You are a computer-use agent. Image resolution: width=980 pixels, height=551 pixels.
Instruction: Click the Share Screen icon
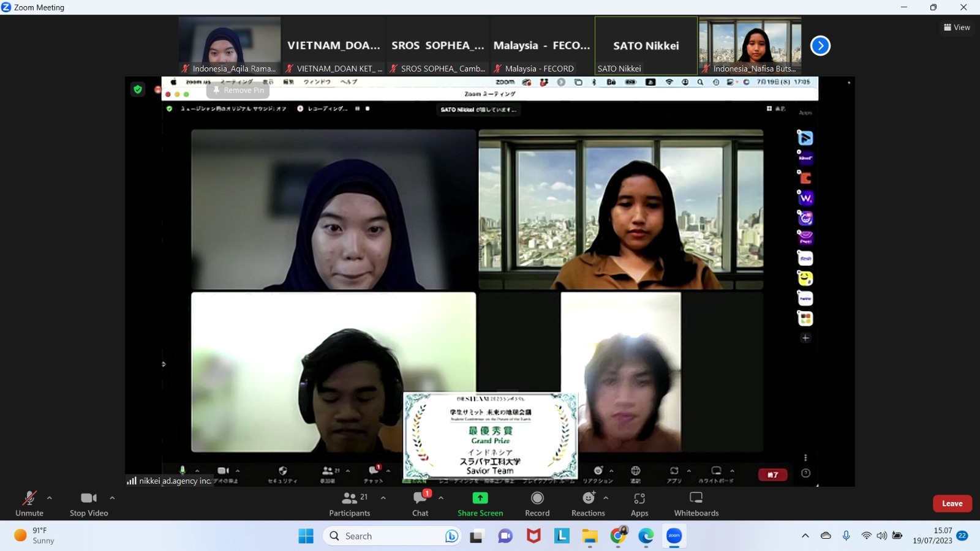pos(480,498)
